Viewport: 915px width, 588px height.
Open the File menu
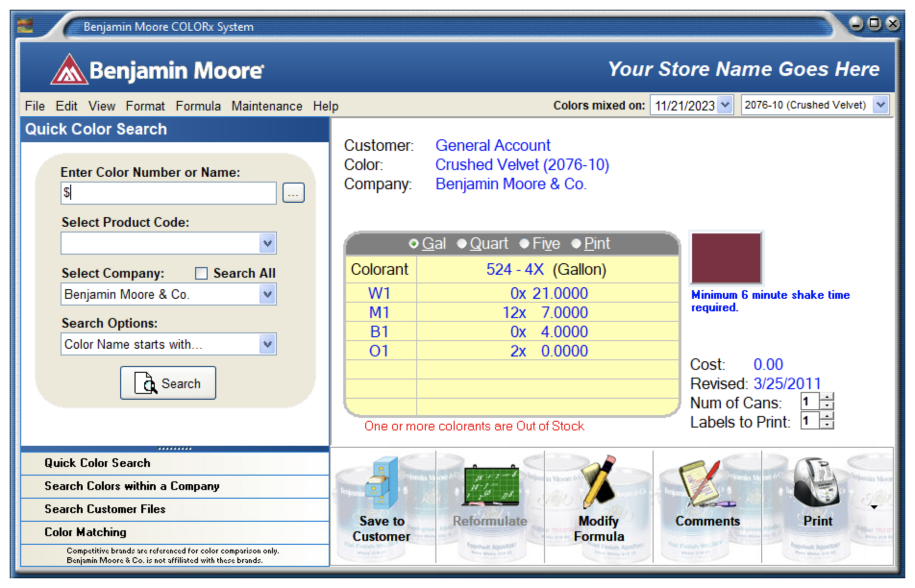click(35, 106)
